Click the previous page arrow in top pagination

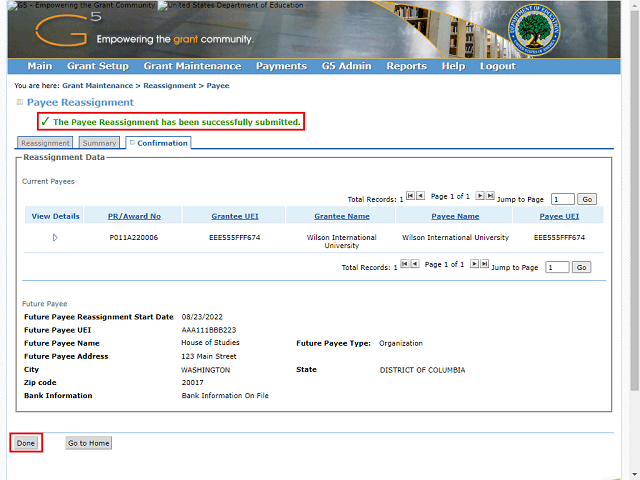tap(419, 196)
